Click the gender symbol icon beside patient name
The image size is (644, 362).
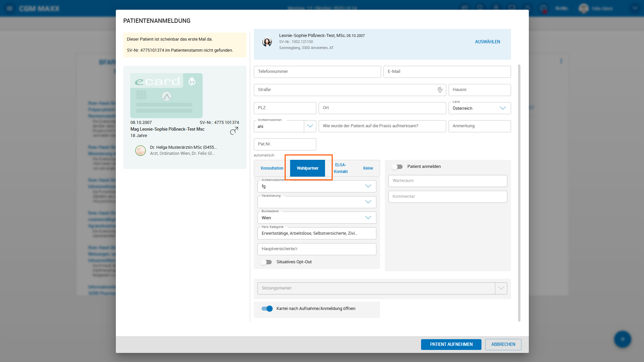coord(234,131)
